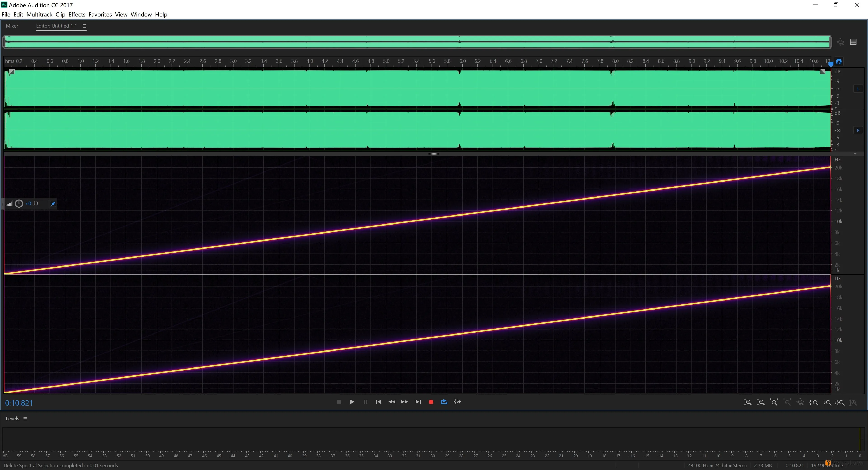Click Zoom Out Time icon
This screenshot has height=470, width=868.
click(787, 402)
